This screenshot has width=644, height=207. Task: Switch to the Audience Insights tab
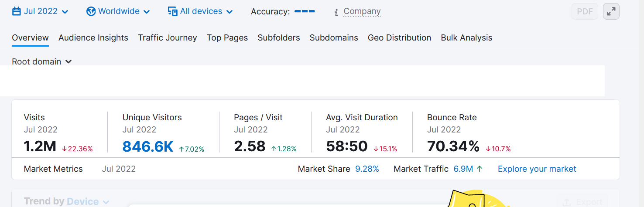click(x=93, y=37)
